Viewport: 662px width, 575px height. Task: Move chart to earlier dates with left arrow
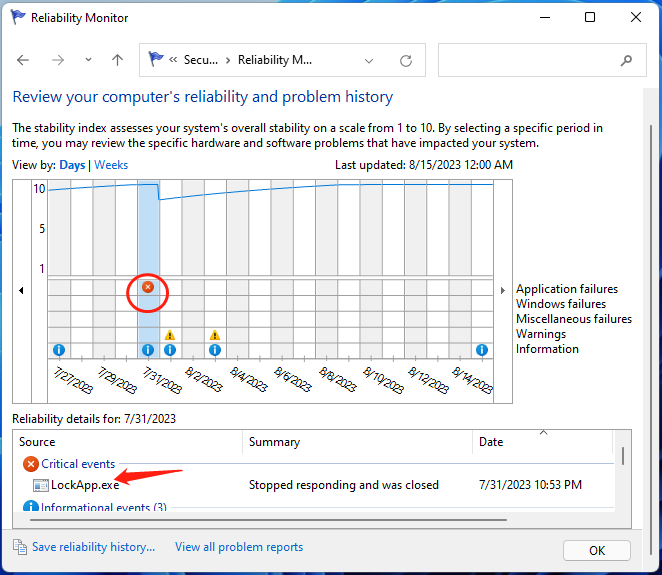point(21,290)
